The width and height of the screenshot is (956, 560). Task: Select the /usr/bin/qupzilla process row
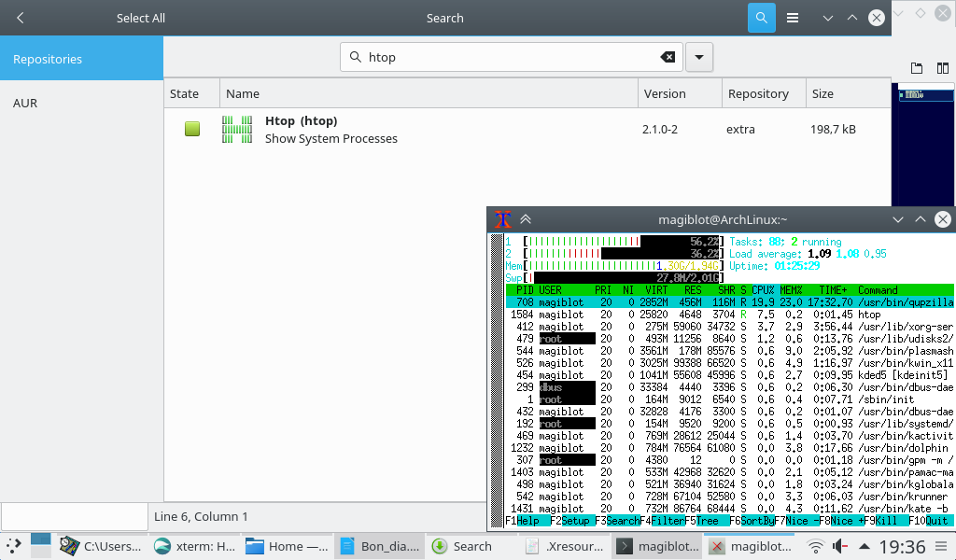click(x=730, y=302)
